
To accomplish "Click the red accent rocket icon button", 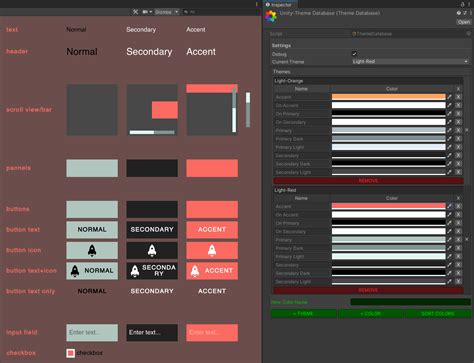I will [212, 250].
